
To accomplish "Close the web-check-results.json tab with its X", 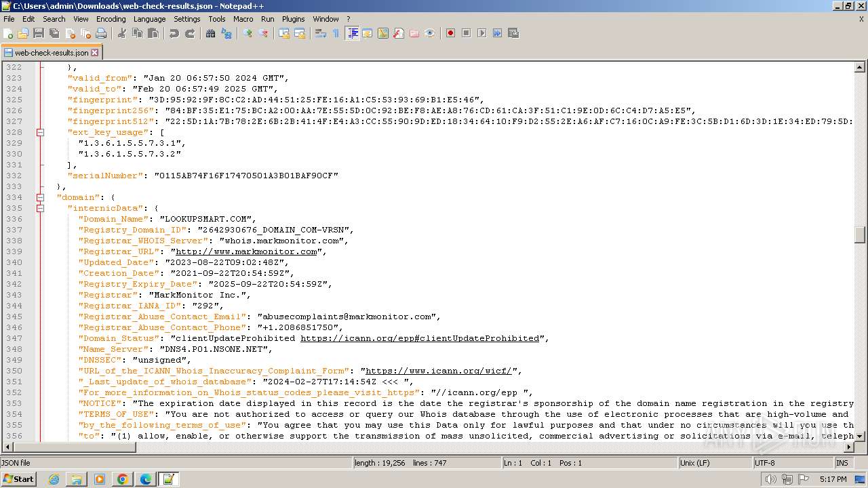I will [94, 52].
